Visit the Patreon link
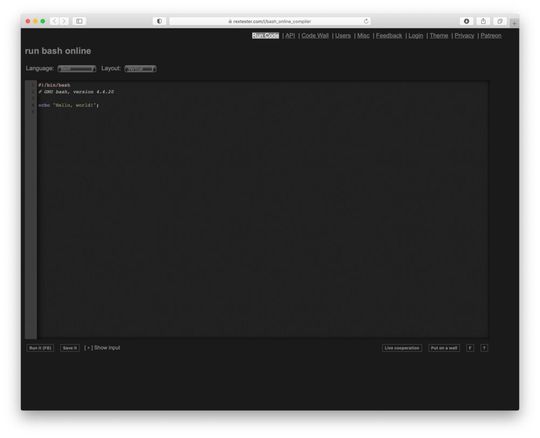 coord(491,35)
